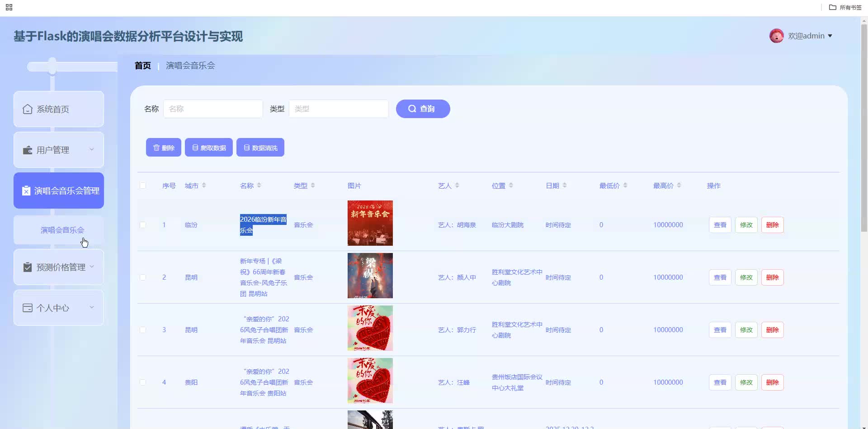This screenshot has width=868, height=429.
Task: Open 用户管理 in the sidebar
Action: pyautogui.click(x=59, y=150)
